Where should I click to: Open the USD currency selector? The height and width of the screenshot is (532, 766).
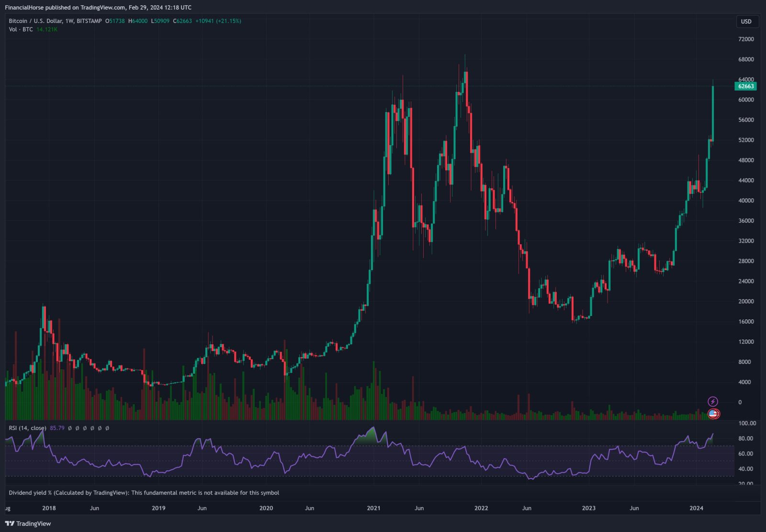746,22
